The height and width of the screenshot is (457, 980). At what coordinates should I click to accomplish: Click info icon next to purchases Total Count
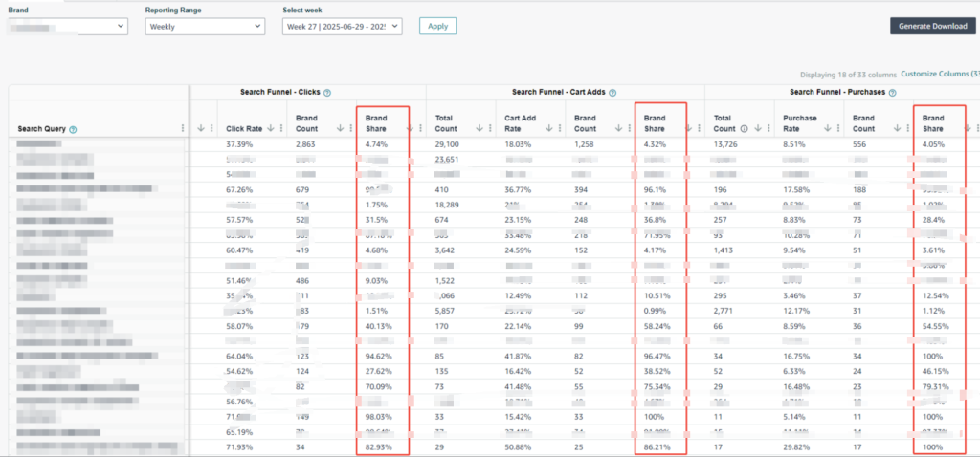pyautogui.click(x=743, y=128)
